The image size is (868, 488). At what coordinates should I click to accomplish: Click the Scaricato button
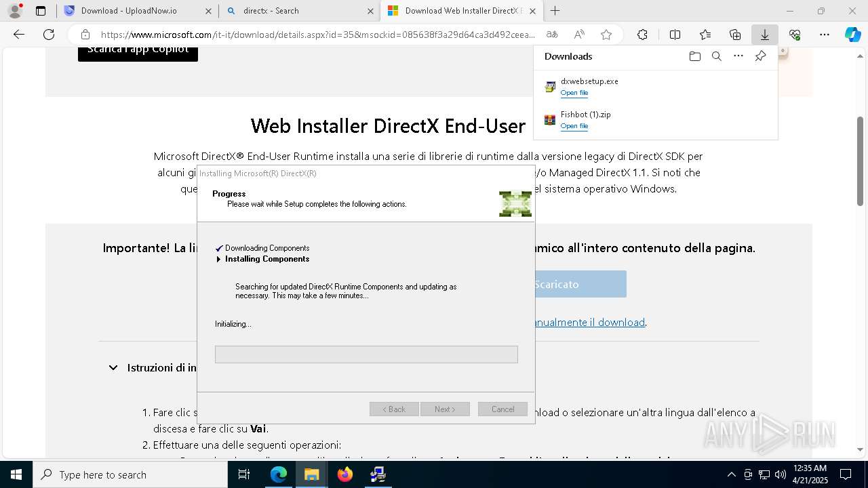(x=579, y=284)
